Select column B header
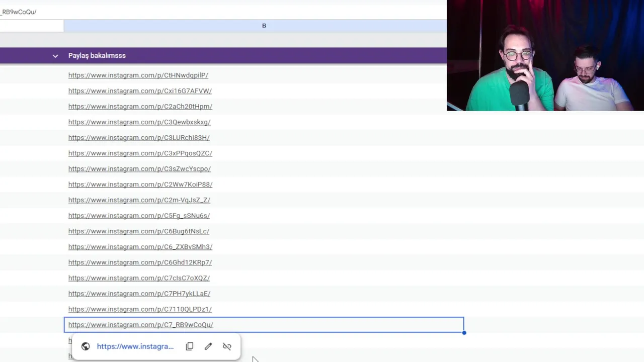 point(264,26)
